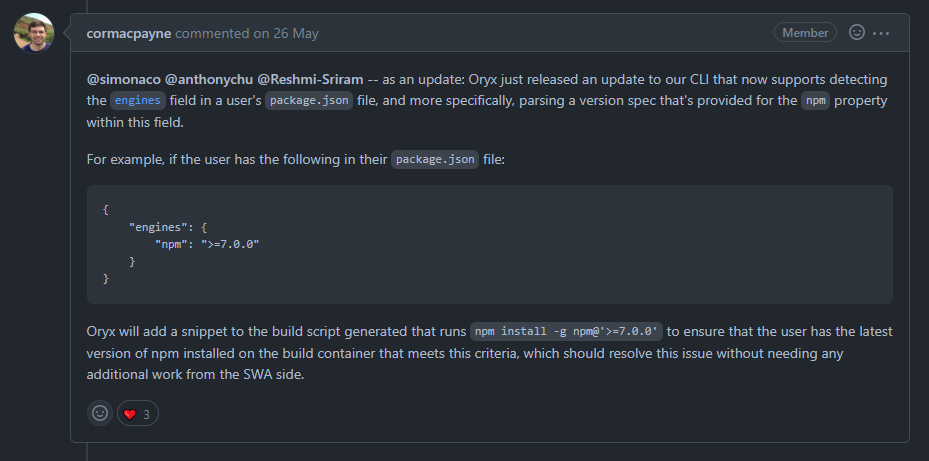Open the @simonaco mention
This screenshot has width=929, height=461.
click(x=120, y=79)
